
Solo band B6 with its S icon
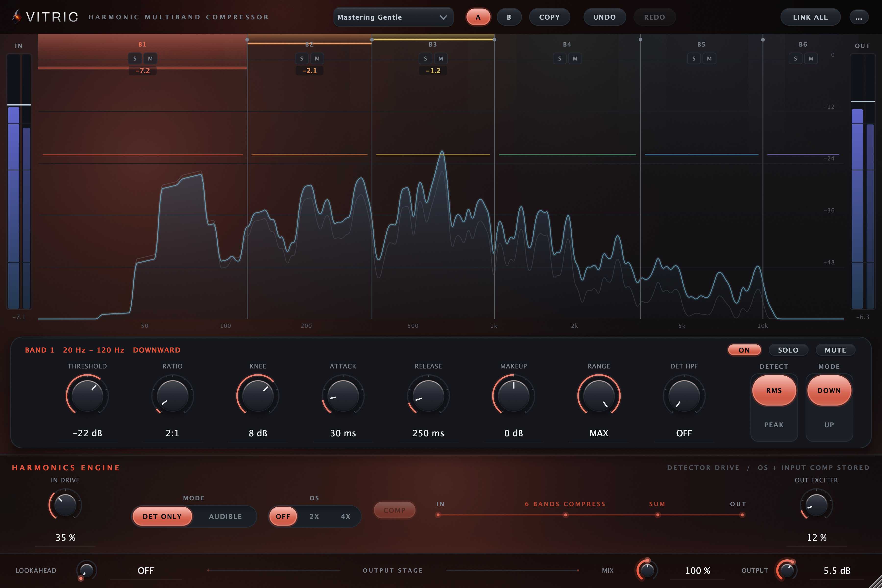pyautogui.click(x=795, y=59)
